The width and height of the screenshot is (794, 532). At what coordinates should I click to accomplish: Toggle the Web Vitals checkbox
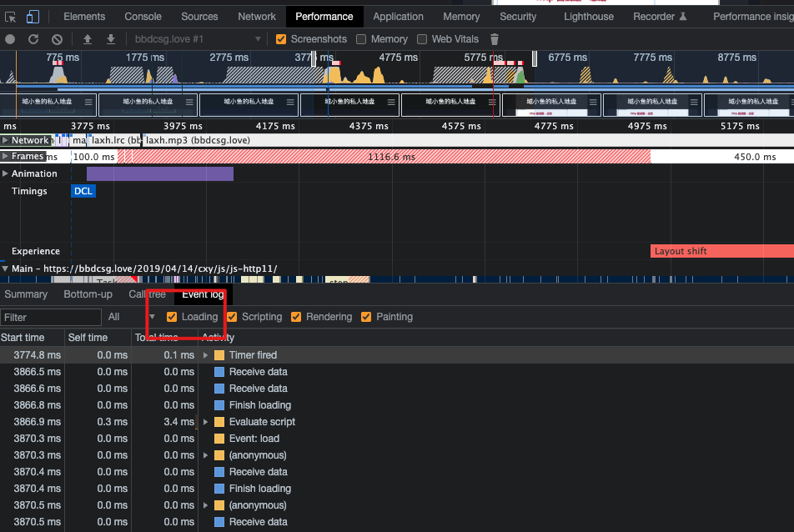tap(422, 39)
